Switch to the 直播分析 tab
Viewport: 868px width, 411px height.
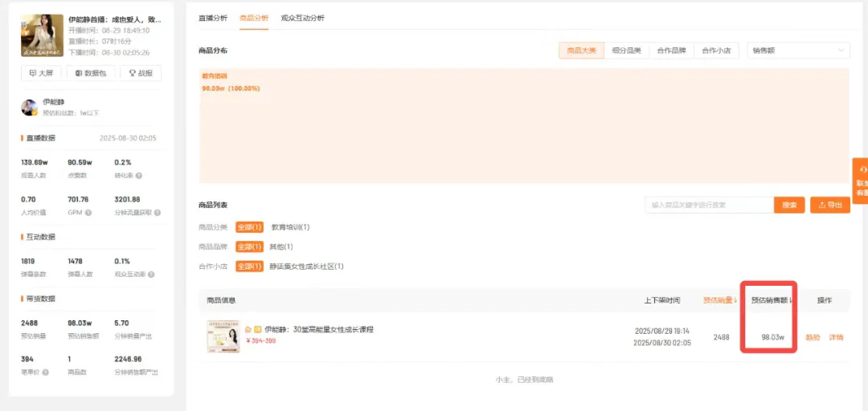tap(212, 18)
